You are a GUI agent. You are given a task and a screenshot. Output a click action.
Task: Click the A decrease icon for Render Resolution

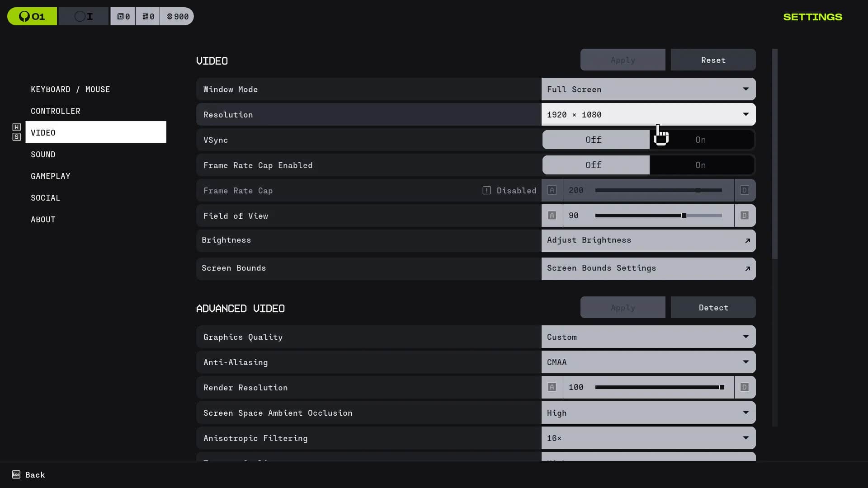tap(552, 387)
